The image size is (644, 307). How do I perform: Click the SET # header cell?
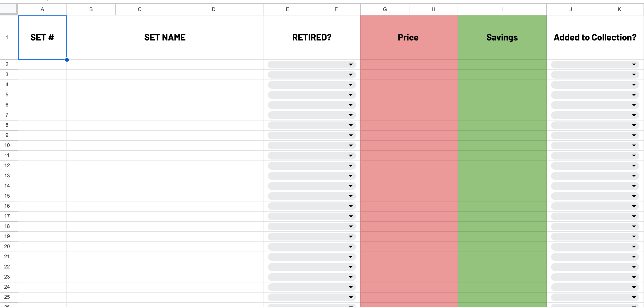tap(42, 38)
